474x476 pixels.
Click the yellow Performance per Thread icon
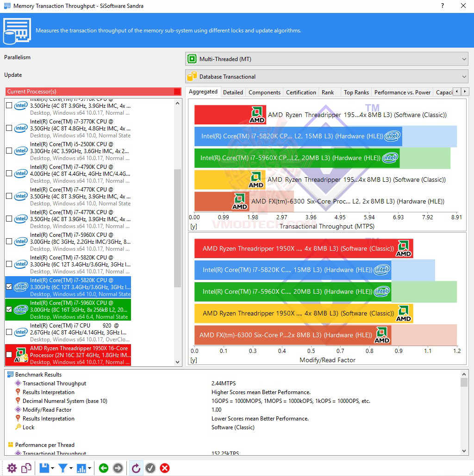(x=10, y=445)
